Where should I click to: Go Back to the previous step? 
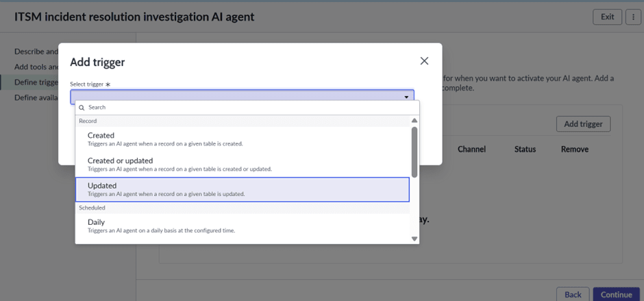[x=573, y=294]
